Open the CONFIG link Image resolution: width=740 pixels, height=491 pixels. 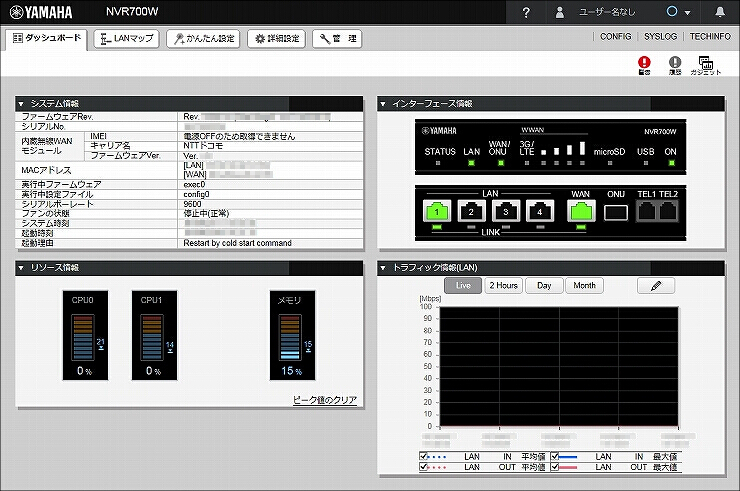615,36
